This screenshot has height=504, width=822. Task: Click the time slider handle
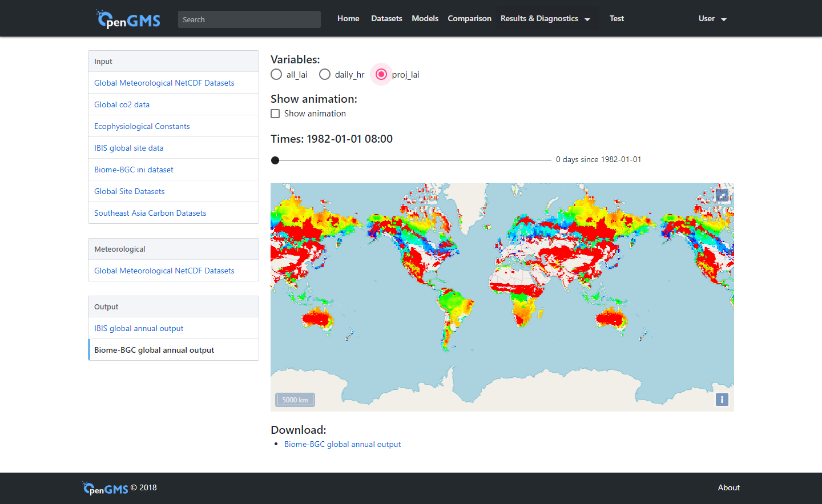[x=275, y=160]
